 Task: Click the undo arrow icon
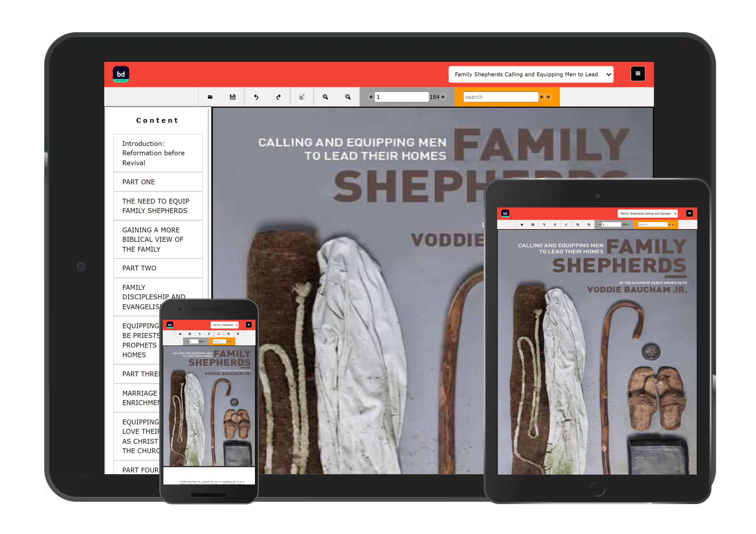[x=256, y=97]
